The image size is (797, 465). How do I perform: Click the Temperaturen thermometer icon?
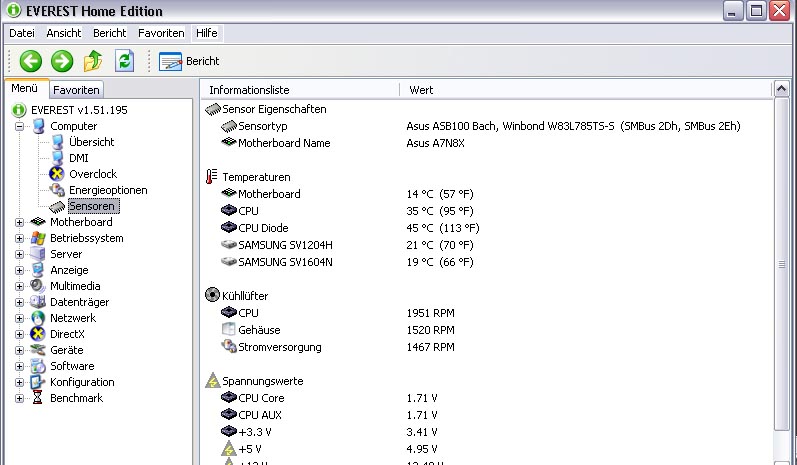tap(211, 176)
